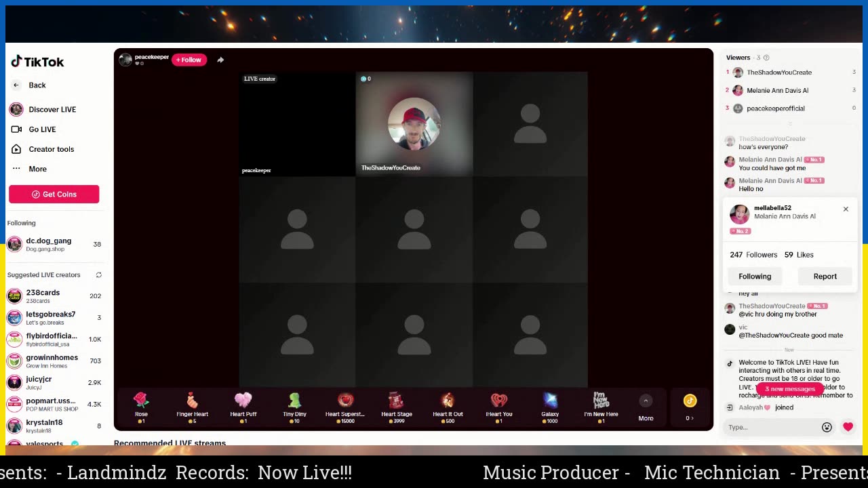Viewport: 868px width, 488px height.
Task: Send a like with the heart icon
Action: 848,427
